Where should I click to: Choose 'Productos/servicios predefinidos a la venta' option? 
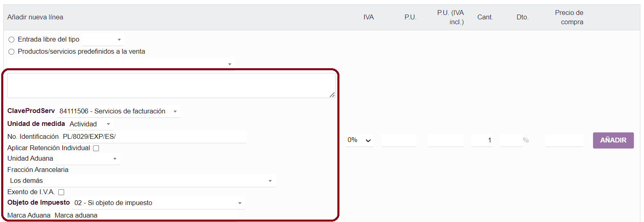click(x=12, y=52)
